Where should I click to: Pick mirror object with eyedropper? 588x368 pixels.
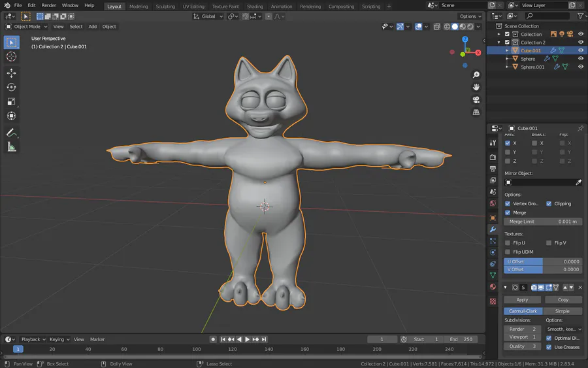click(x=579, y=182)
